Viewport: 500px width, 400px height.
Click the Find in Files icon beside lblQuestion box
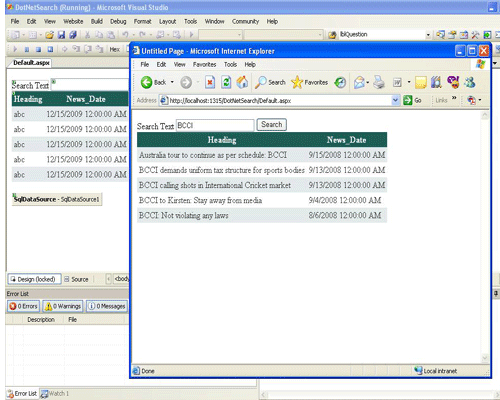[332, 35]
